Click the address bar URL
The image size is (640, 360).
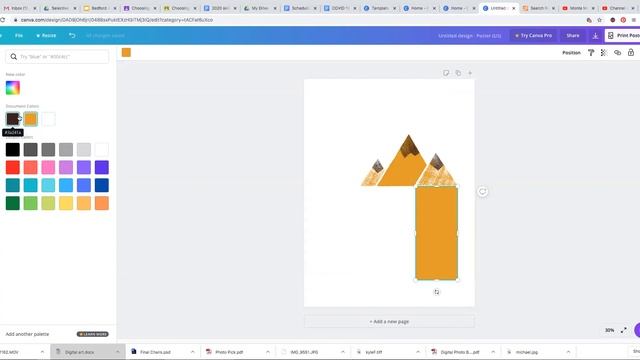coord(117,20)
